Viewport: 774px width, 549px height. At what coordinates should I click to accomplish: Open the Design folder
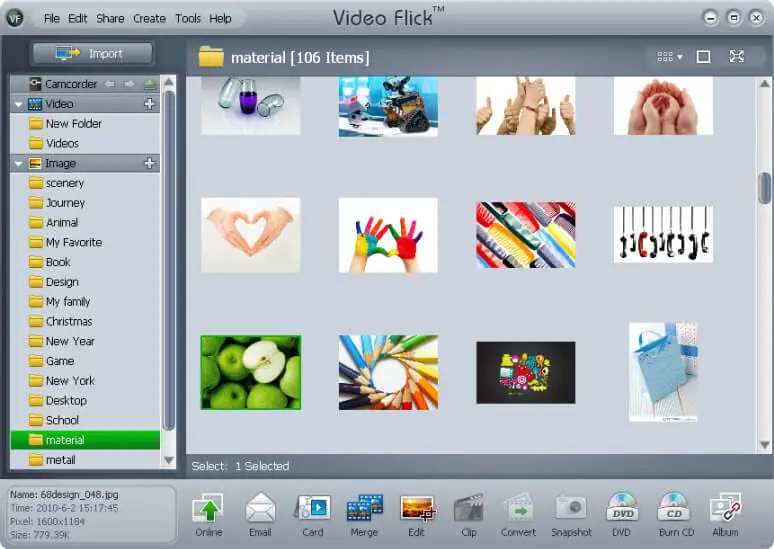(85, 282)
